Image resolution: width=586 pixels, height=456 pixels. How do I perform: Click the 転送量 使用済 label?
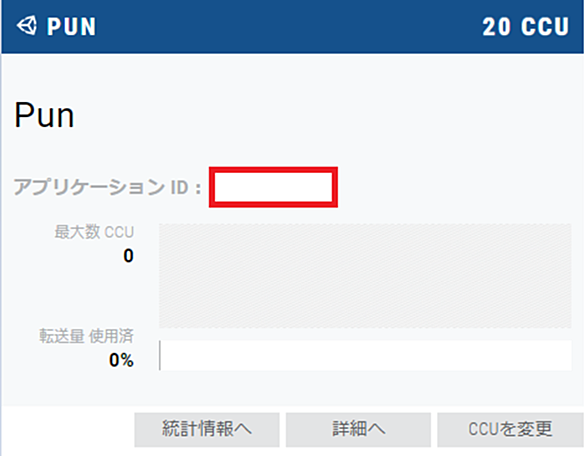coord(86,336)
